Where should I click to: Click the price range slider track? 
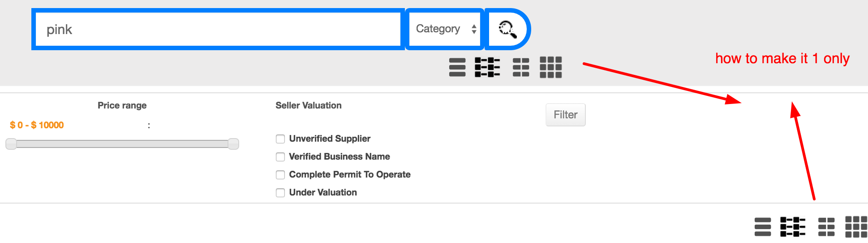coord(122,144)
